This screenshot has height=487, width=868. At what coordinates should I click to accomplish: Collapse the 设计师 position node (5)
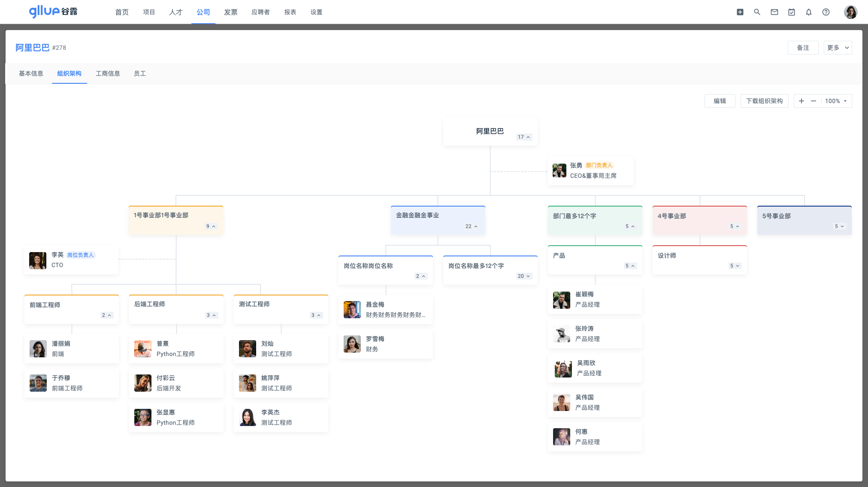tap(734, 265)
